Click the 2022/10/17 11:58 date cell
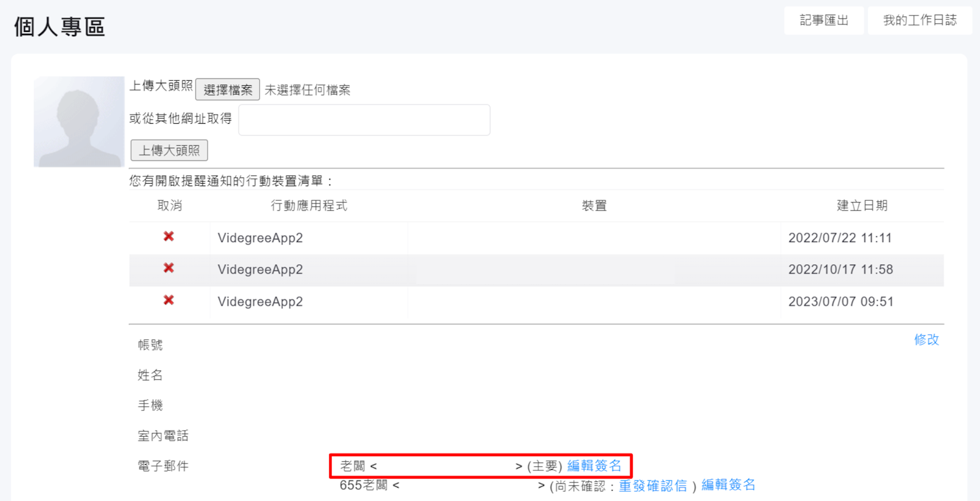Viewport: 980px width, 501px height. click(840, 269)
